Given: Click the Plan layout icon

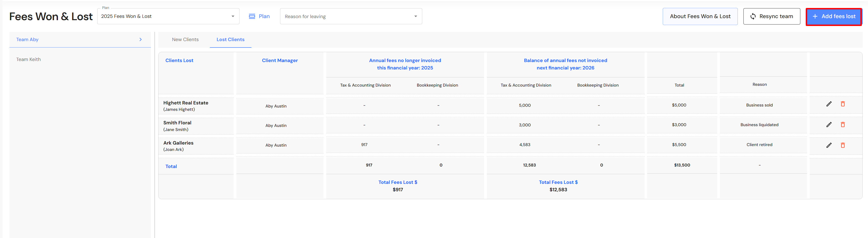Looking at the screenshot, I should [x=252, y=17].
